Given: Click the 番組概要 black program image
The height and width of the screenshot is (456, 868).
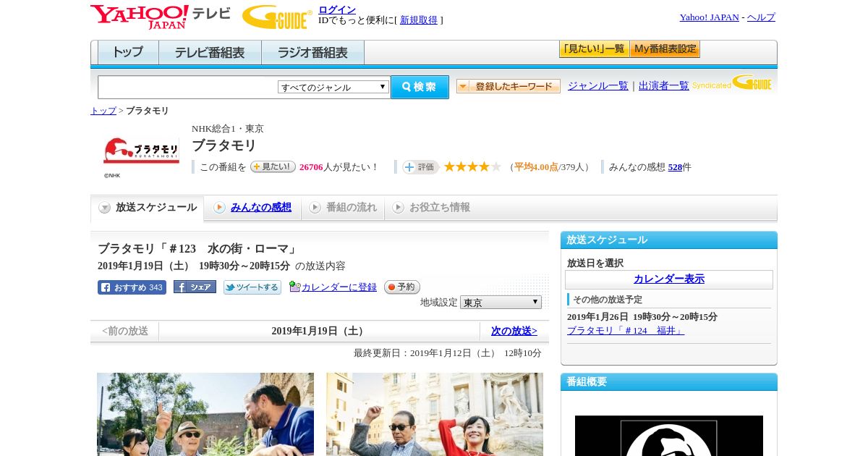Looking at the screenshot, I should [x=669, y=436].
